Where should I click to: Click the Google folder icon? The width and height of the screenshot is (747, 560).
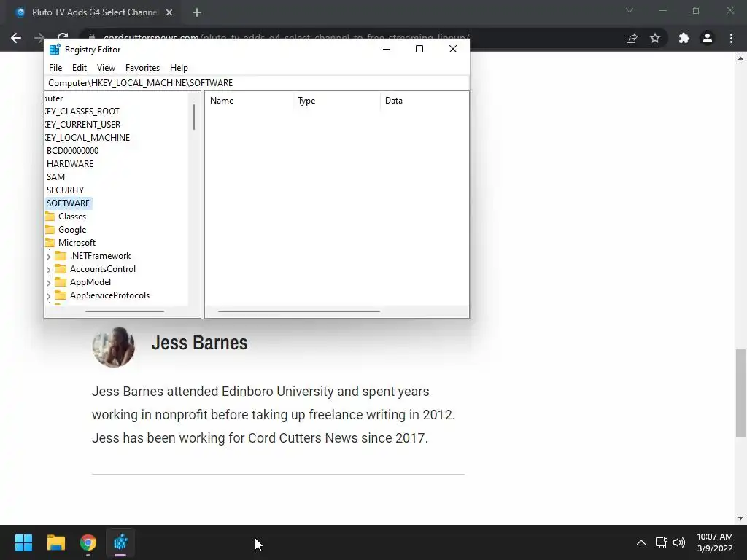pyautogui.click(x=50, y=230)
